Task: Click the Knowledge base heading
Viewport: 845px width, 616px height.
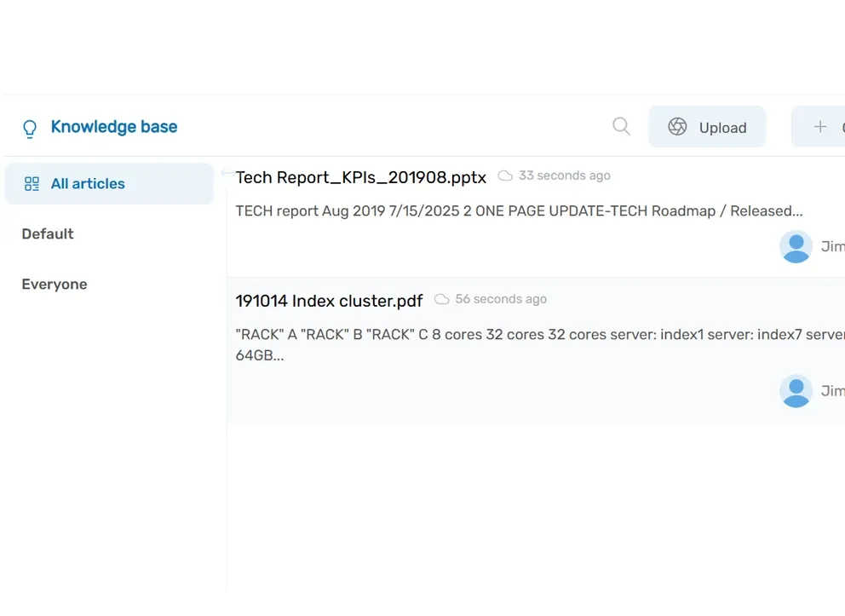Action: [x=113, y=127]
